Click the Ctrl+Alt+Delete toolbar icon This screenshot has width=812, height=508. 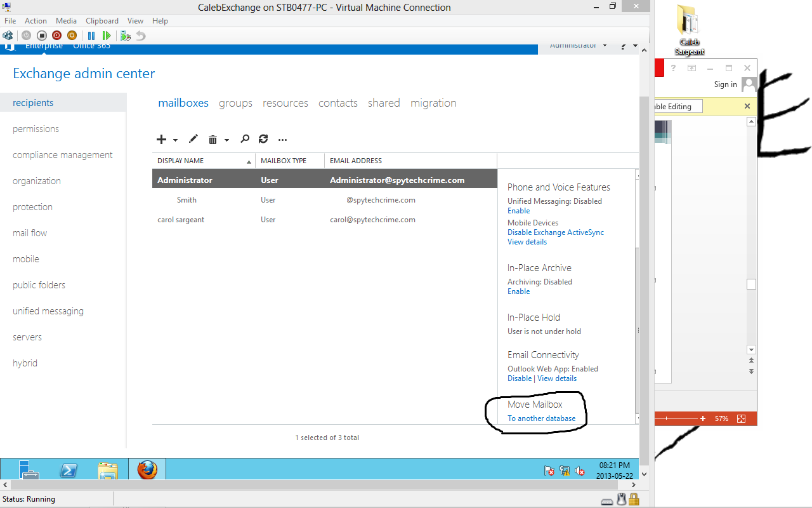coord(8,36)
